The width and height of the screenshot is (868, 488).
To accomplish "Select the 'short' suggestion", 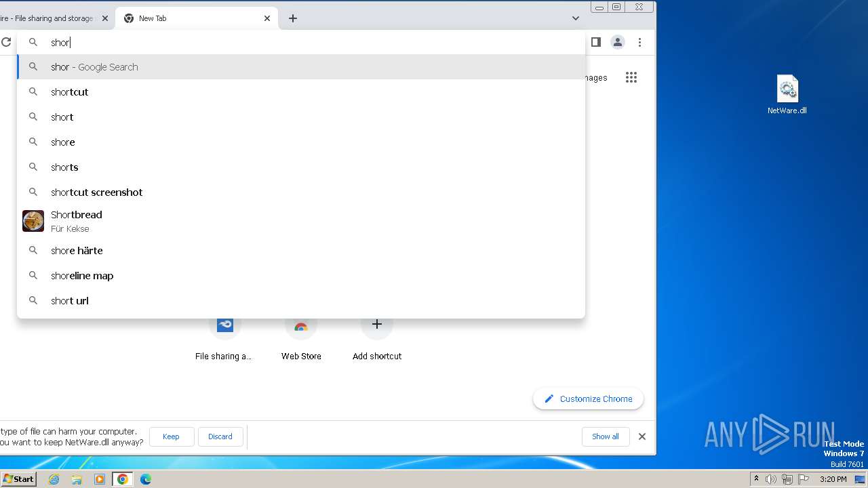I will pyautogui.click(x=301, y=117).
